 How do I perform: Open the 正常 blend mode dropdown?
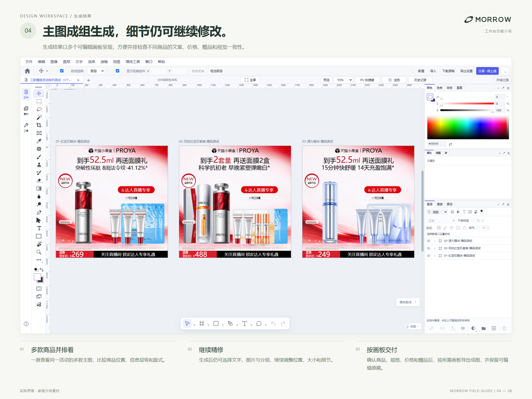(441, 221)
